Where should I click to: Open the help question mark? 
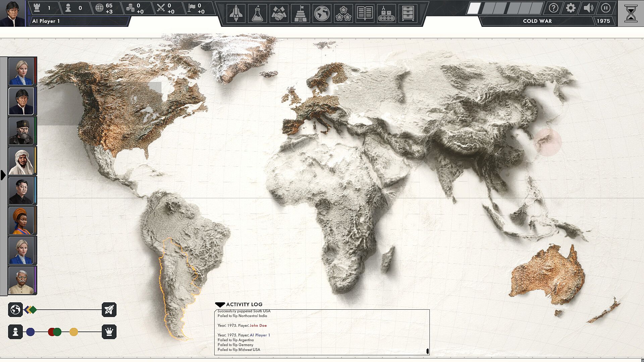[553, 8]
